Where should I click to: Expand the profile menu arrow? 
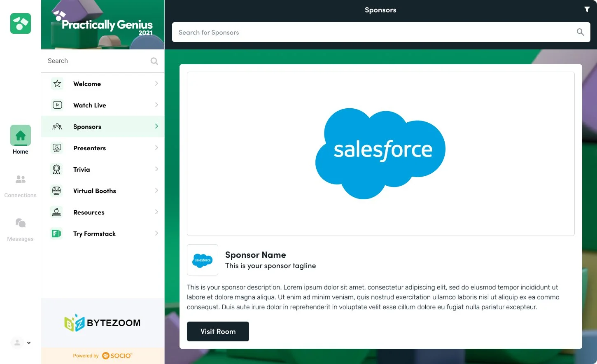click(x=29, y=343)
